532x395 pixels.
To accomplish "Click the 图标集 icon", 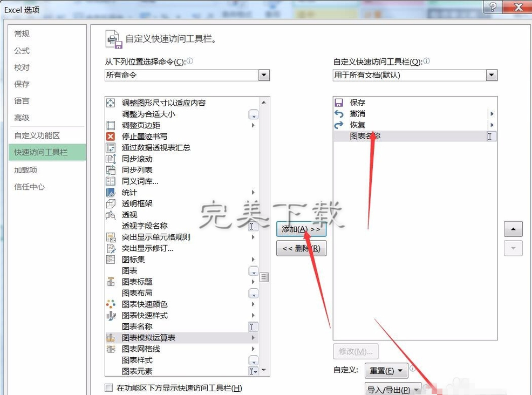I will click(x=111, y=260).
